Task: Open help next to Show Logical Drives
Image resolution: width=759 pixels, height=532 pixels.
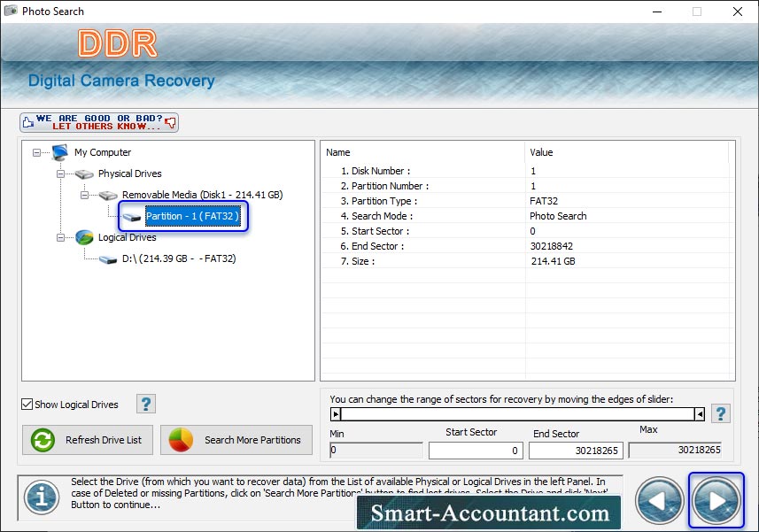Action: (146, 404)
